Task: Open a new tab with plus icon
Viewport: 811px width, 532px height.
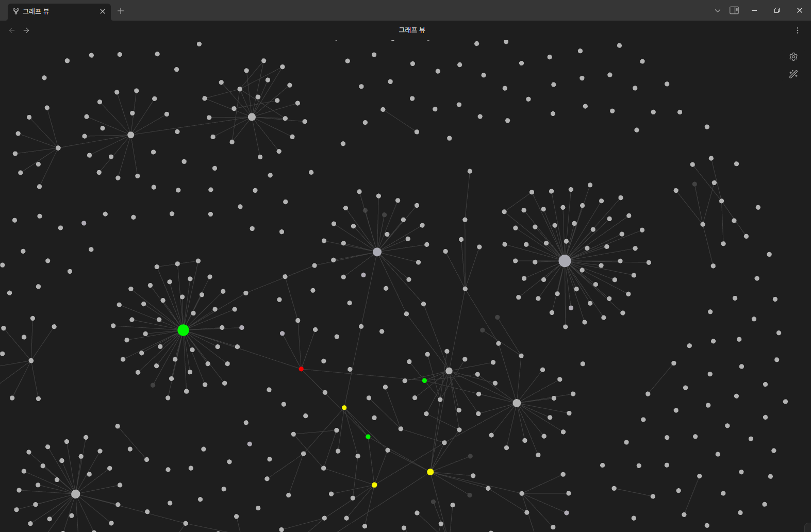Action: click(x=121, y=11)
